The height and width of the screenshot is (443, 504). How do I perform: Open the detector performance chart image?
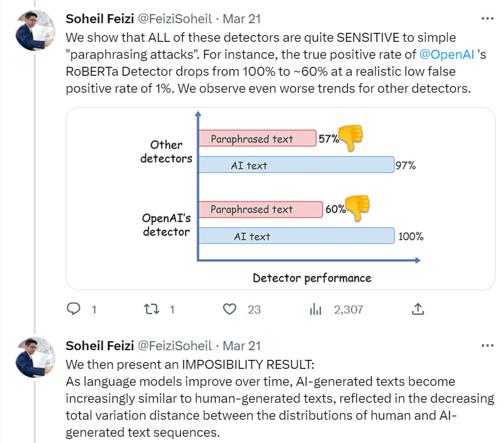(x=281, y=198)
